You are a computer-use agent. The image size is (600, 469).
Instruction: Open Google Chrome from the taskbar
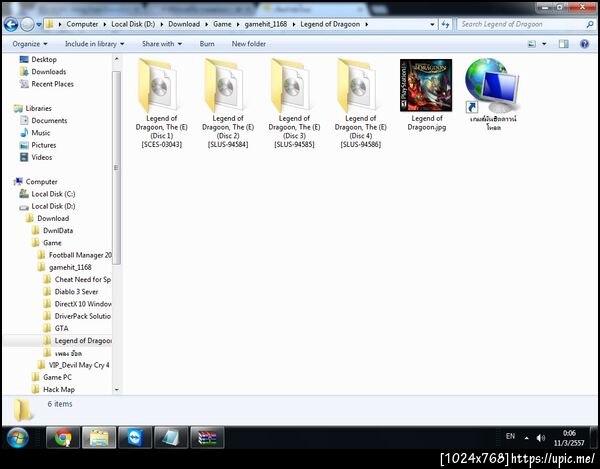pos(63,437)
